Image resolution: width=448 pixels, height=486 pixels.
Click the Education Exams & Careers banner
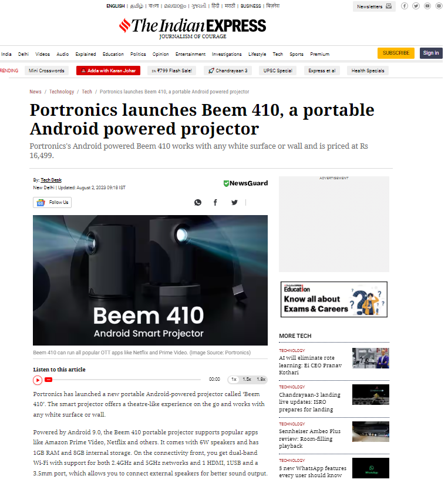coord(334,299)
